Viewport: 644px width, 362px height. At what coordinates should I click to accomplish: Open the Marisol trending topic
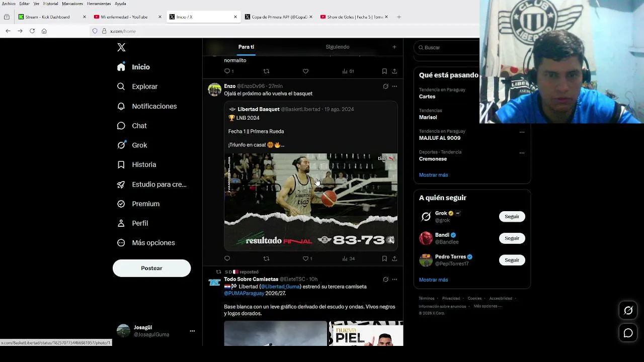click(428, 117)
